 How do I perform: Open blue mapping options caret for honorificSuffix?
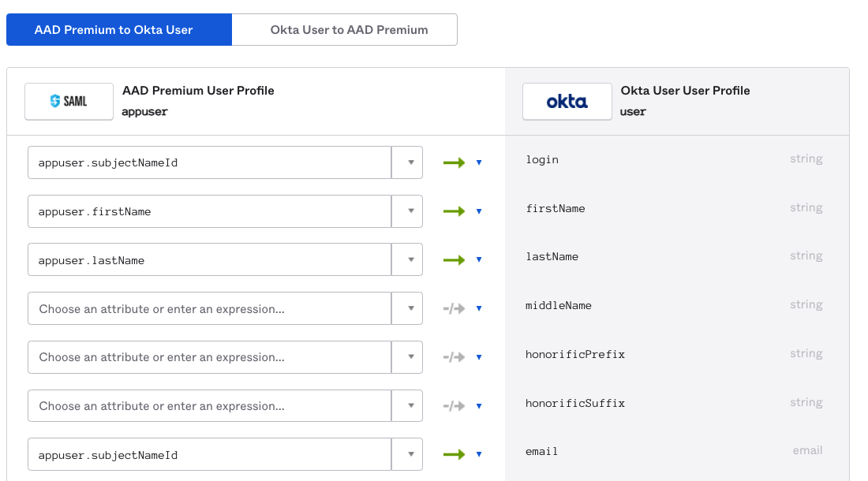click(x=478, y=406)
